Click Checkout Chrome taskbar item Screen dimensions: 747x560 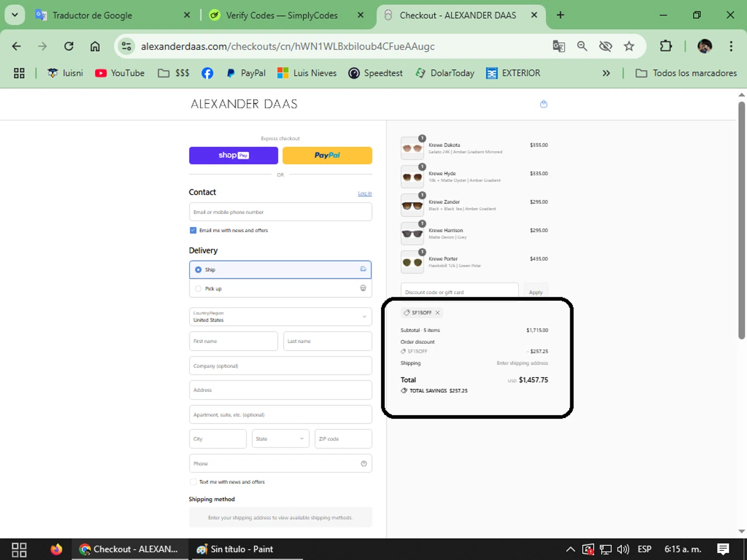pyautogui.click(x=129, y=549)
